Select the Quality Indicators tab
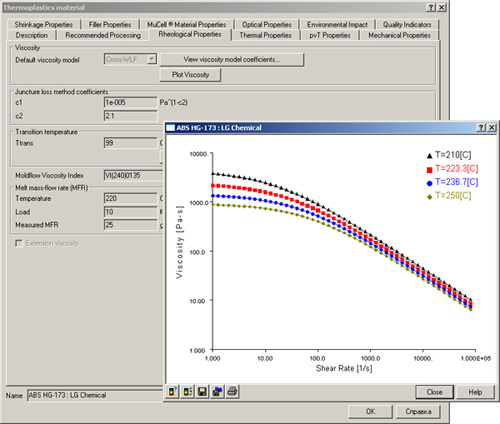500x424 pixels. pyautogui.click(x=407, y=25)
